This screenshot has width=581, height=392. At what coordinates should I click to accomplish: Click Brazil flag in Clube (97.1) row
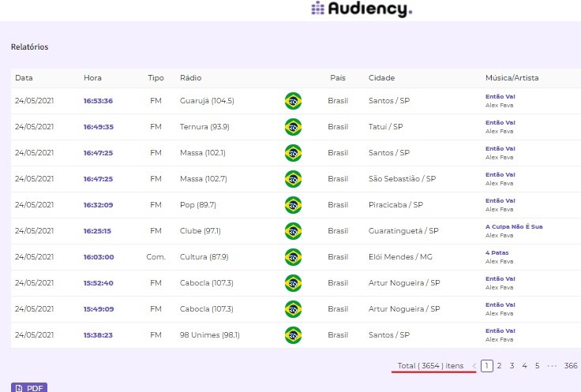click(x=293, y=231)
